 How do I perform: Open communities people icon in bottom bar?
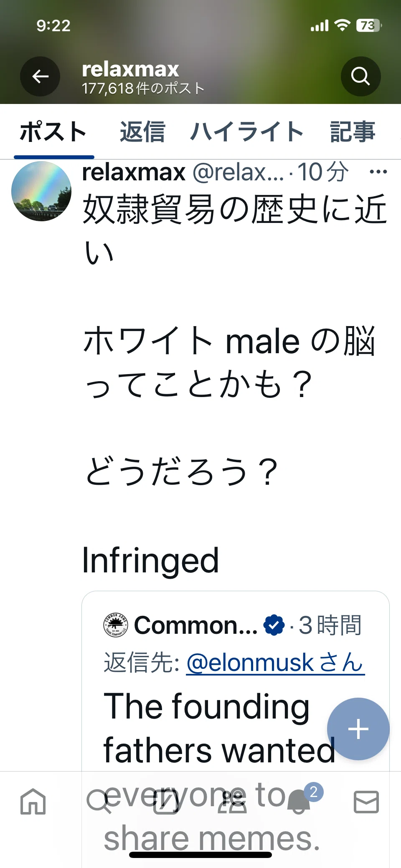(x=232, y=802)
